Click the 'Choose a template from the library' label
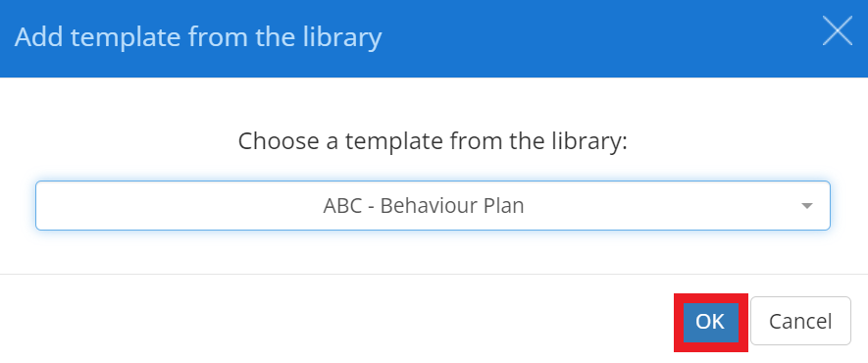The width and height of the screenshot is (868, 363). pos(433,141)
